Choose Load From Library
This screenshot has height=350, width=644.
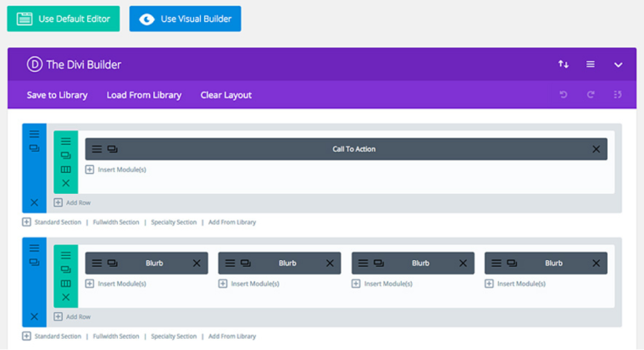(144, 95)
